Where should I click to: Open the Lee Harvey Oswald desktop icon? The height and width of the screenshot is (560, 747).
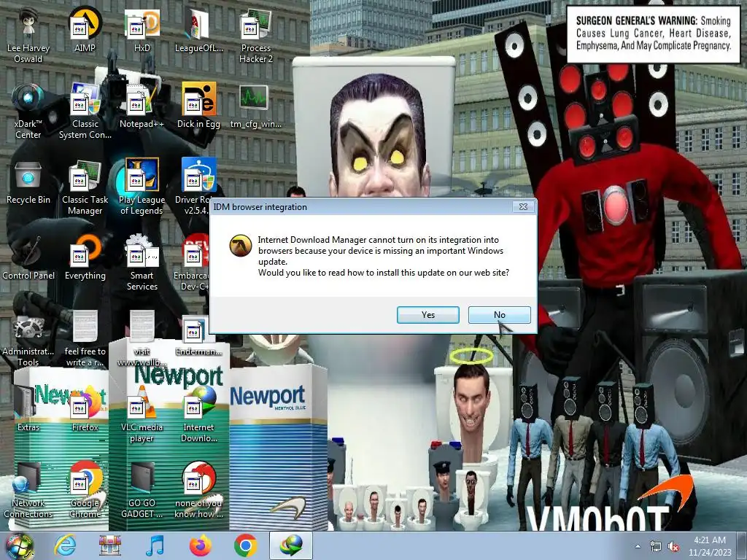[x=28, y=36]
